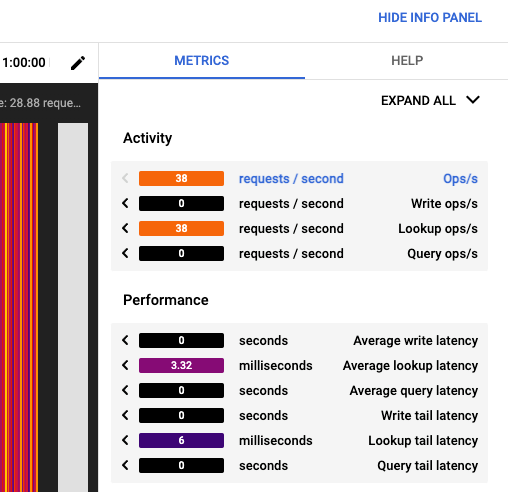Expand all metrics with EXPAND ALL
The width and height of the screenshot is (508, 492).
tap(430, 100)
